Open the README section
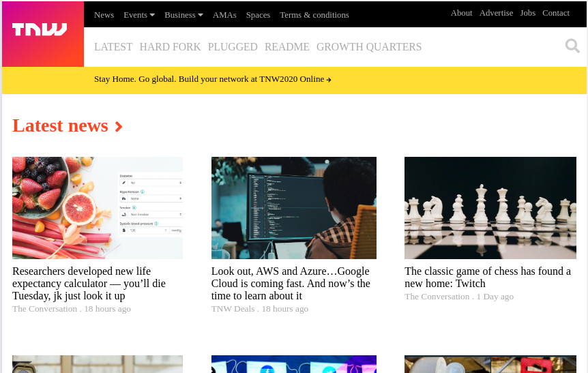The width and height of the screenshot is (588, 373). pyautogui.click(x=286, y=47)
